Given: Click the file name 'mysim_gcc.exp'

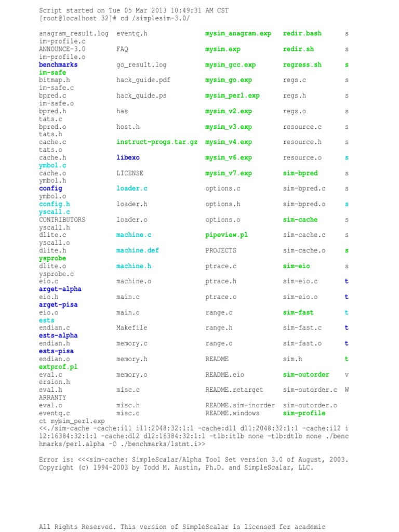Looking at the screenshot, I should coord(230,65).
